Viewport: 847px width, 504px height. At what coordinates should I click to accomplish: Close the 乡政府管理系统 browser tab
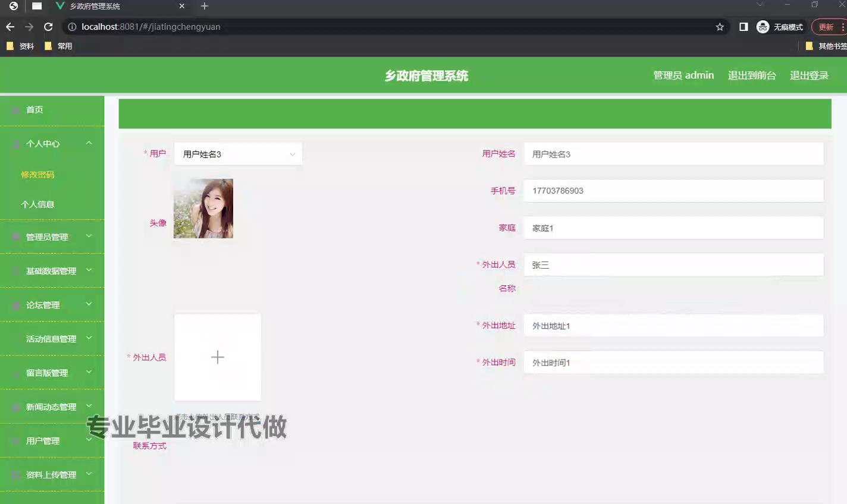pyautogui.click(x=182, y=6)
